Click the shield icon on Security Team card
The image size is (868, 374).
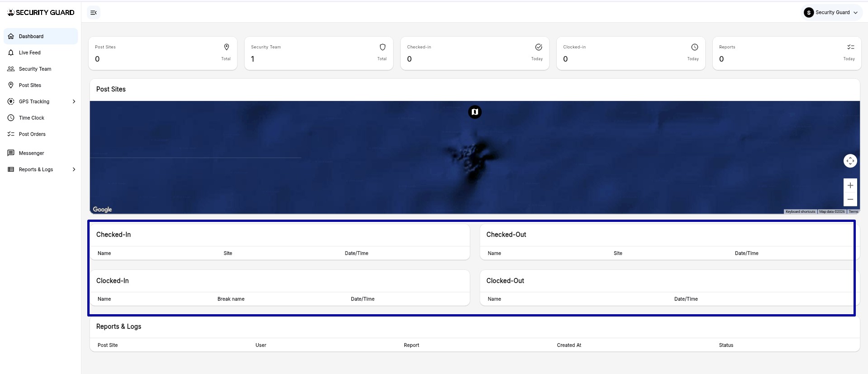(x=383, y=47)
